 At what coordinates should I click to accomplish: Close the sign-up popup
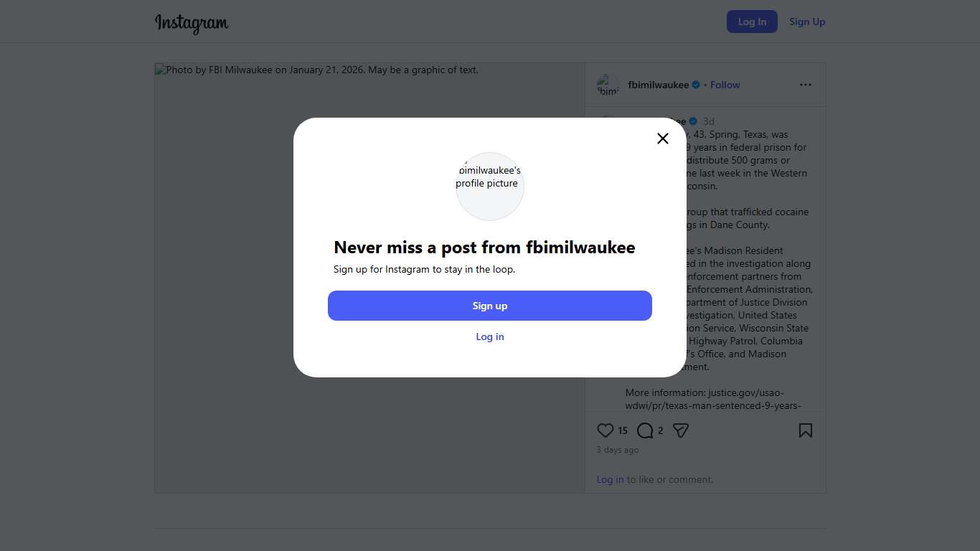pos(663,138)
